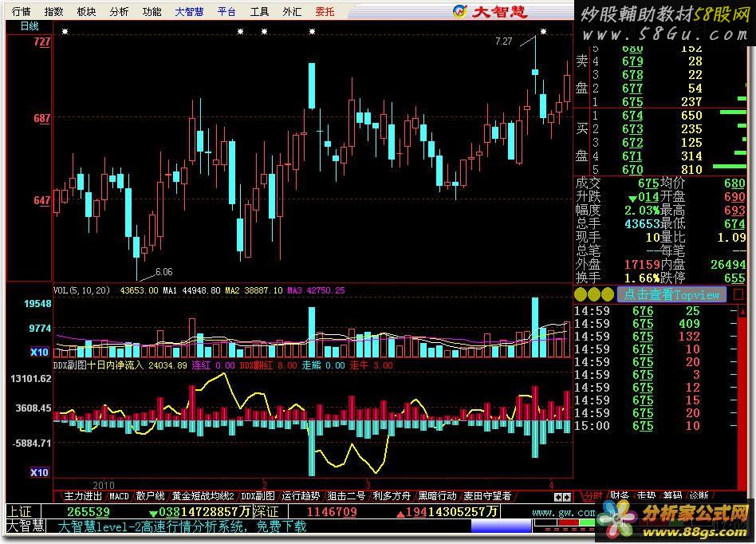Select the 走势 side panel tab

coord(646,495)
